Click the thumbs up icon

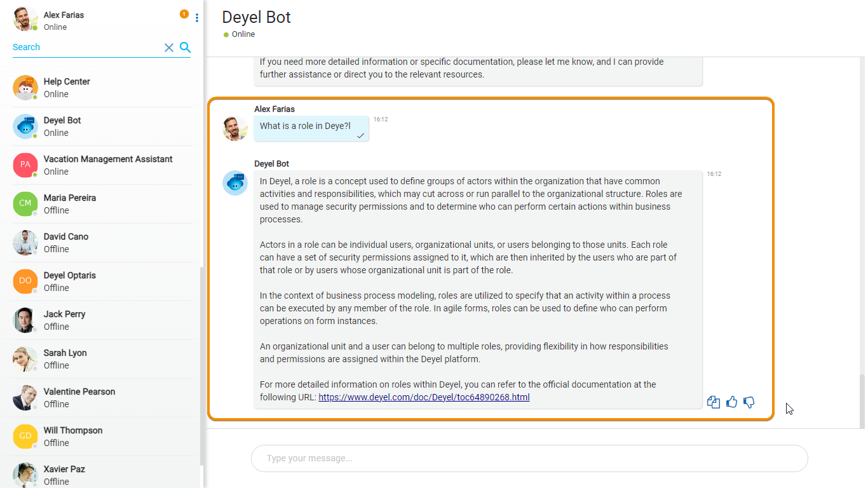[731, 402]
